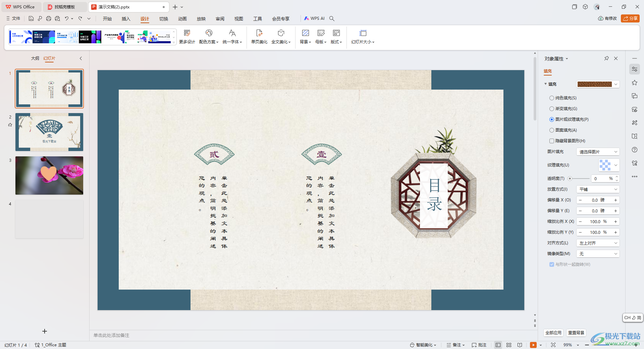Click the redo arrow icon
Screen dimensions: 644x349
click(80, 18)
